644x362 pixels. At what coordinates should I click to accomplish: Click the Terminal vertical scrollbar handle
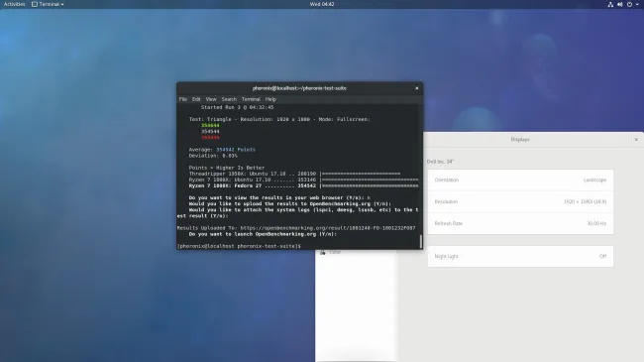(x=420, y=241)
